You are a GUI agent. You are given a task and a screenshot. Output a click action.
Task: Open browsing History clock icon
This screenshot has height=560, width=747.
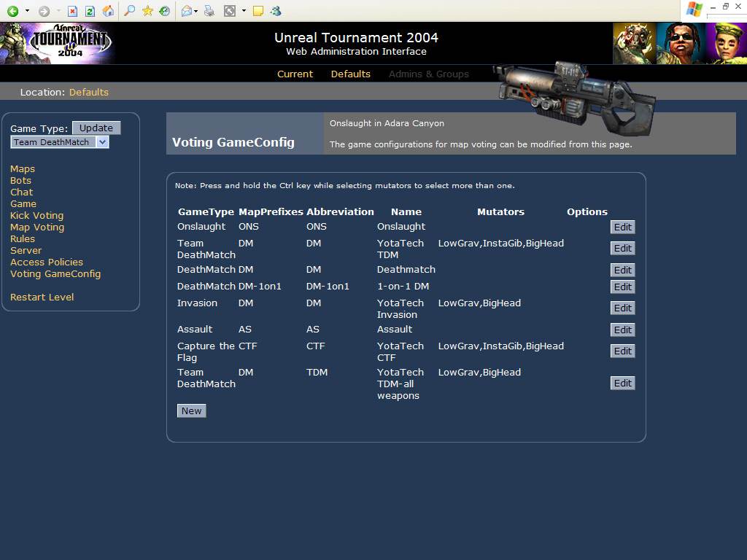[165, 11]
